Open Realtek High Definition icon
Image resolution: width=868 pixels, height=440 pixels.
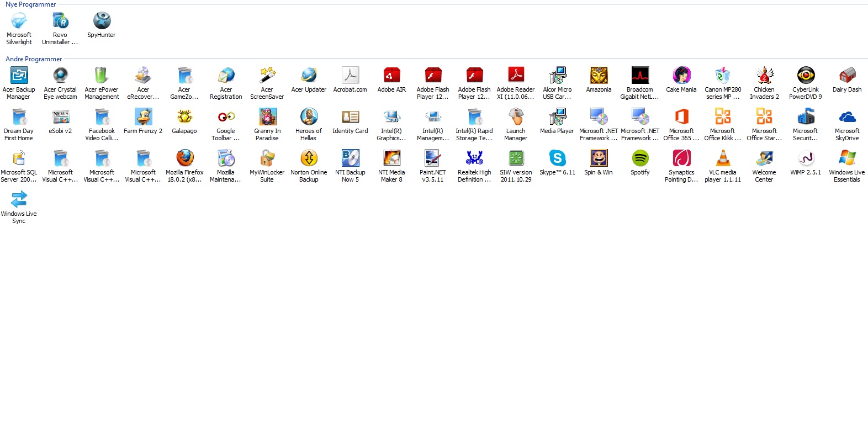point(474,158)
